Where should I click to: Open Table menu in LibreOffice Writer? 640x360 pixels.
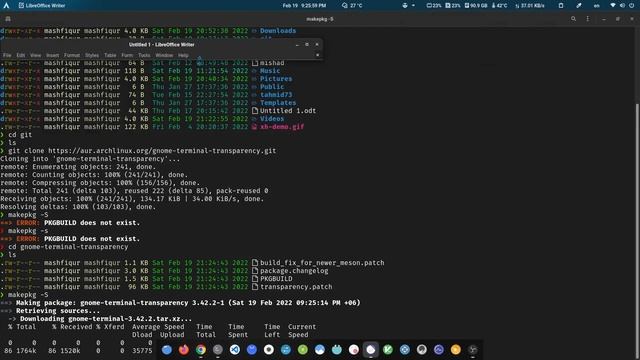[110, 55]
